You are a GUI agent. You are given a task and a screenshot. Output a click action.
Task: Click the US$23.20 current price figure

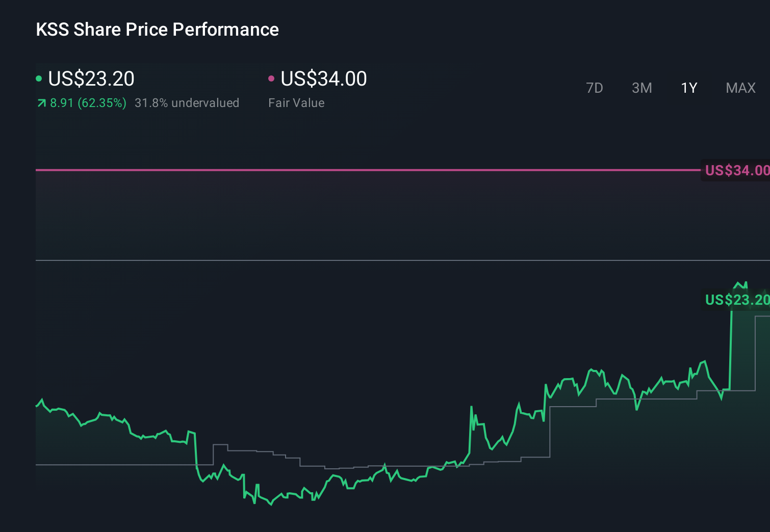(91, 78)
